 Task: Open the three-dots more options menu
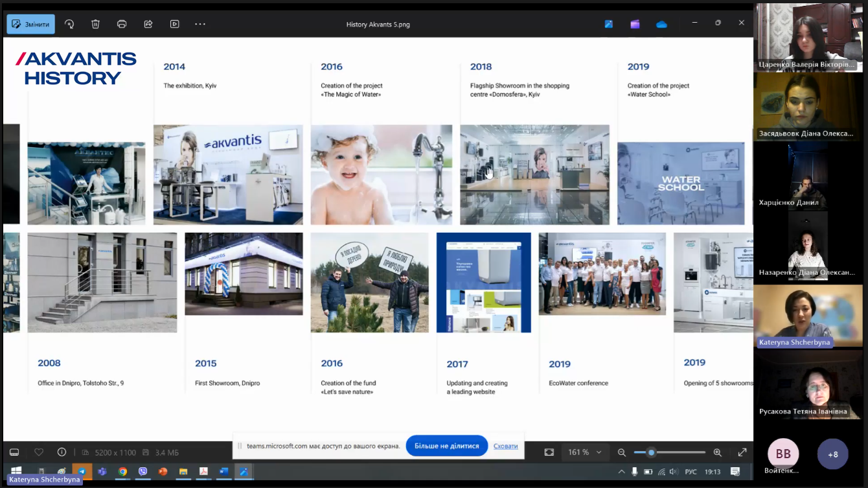point(200,24)
